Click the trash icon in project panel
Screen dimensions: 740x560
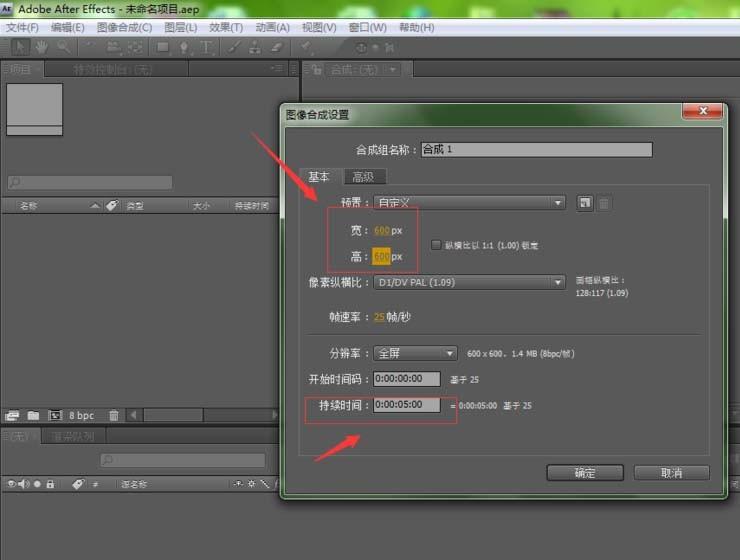click(114, 415)
